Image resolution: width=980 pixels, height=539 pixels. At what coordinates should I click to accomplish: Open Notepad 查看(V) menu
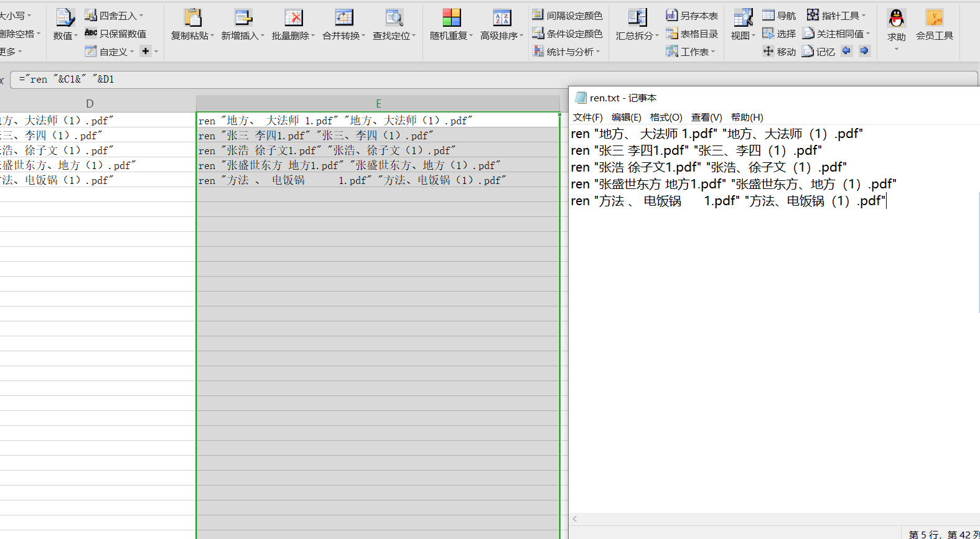pos(706,117)
